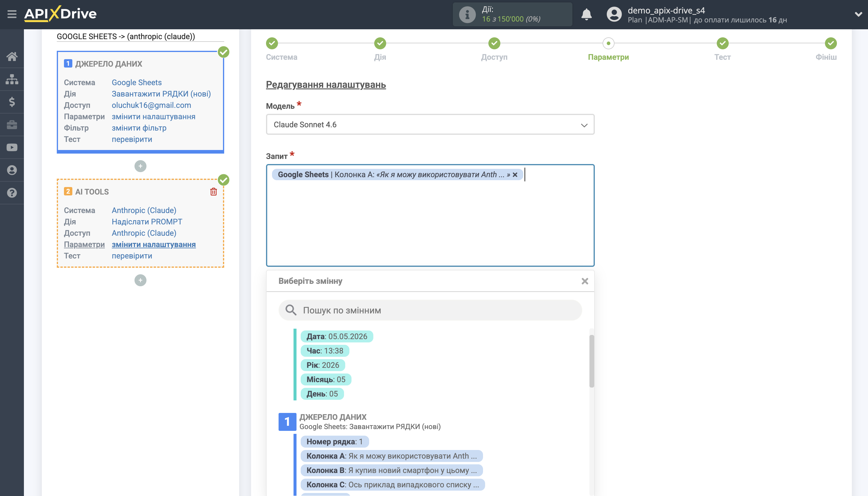Image resolution: width=868 pixels, height=496 pixels.
Task: Click the actions info icon
Action: [x=467, y=14]
